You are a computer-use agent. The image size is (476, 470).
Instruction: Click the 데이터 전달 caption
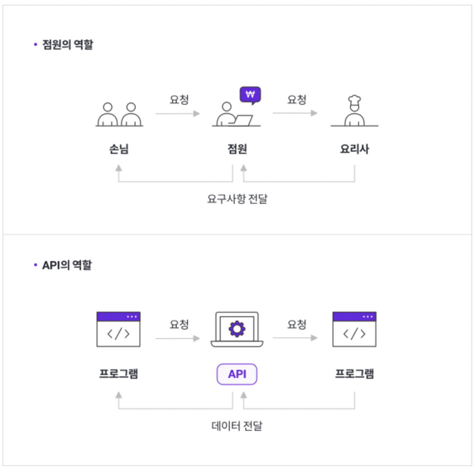(x=237, y=426)
